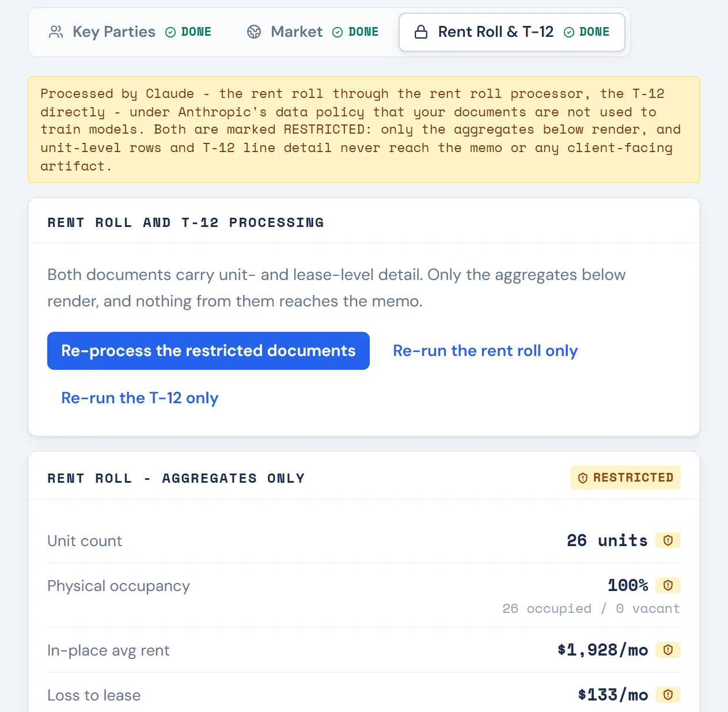Select the Loss to lease label
The image size is (728, 712).
[x=94, y=695]
